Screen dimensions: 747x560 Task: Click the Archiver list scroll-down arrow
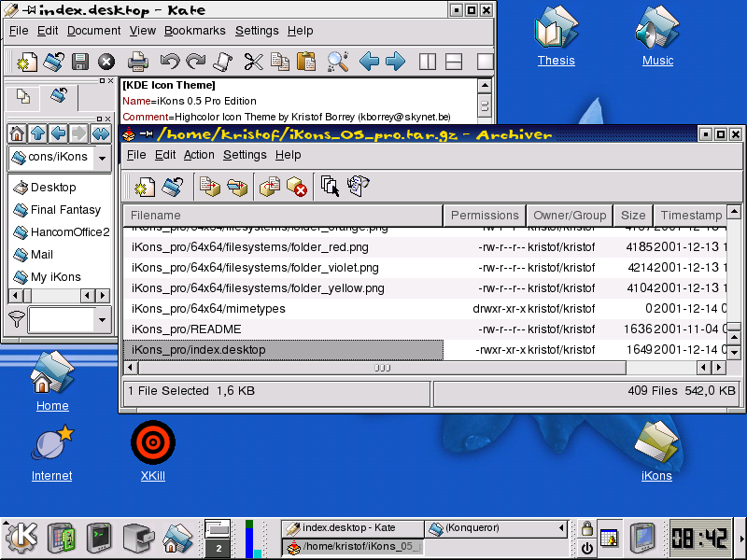(734, 353)
